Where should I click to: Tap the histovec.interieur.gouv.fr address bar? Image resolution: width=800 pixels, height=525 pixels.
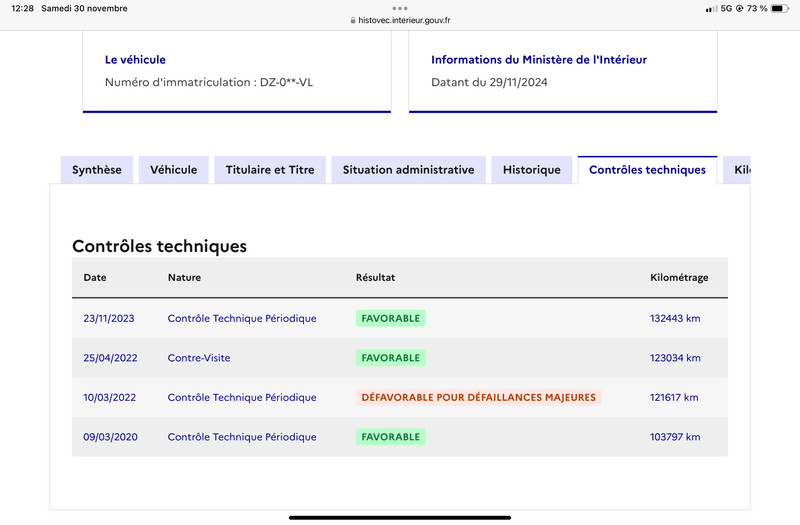[400, 20]
